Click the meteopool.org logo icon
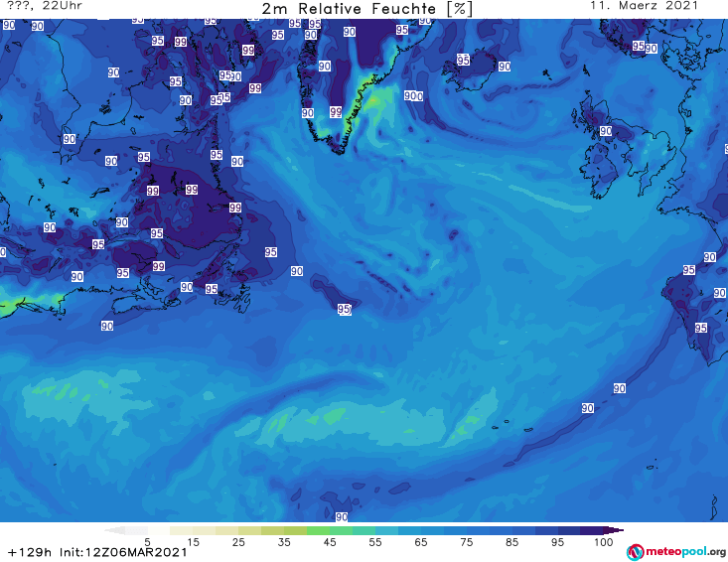Viewport: 728px width, 562px height. pyautogui.click(x=635, y=552)
